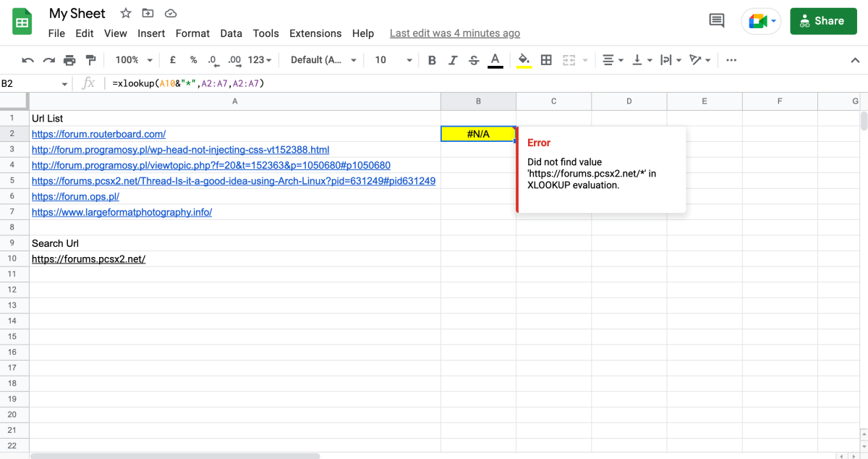This screenshot has width=868, height=459.
Task: Open the View menu
Action: pyautogui.click(x=116, y=33)
